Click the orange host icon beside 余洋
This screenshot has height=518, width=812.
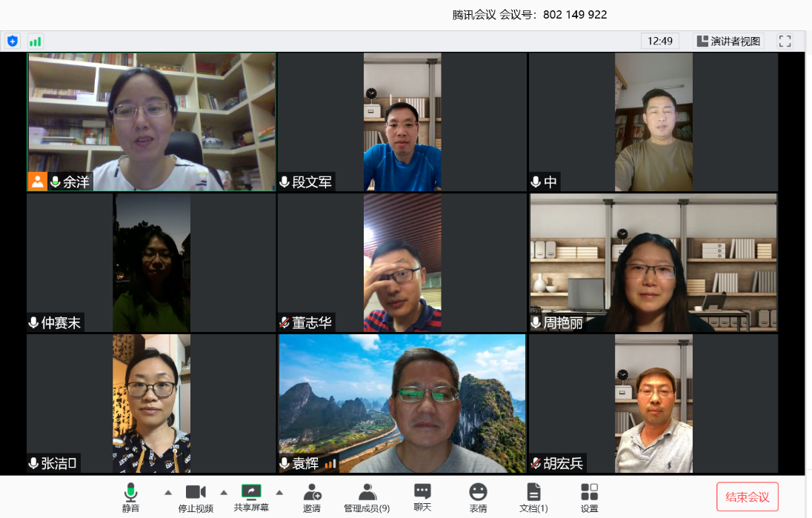click(37, 182)
